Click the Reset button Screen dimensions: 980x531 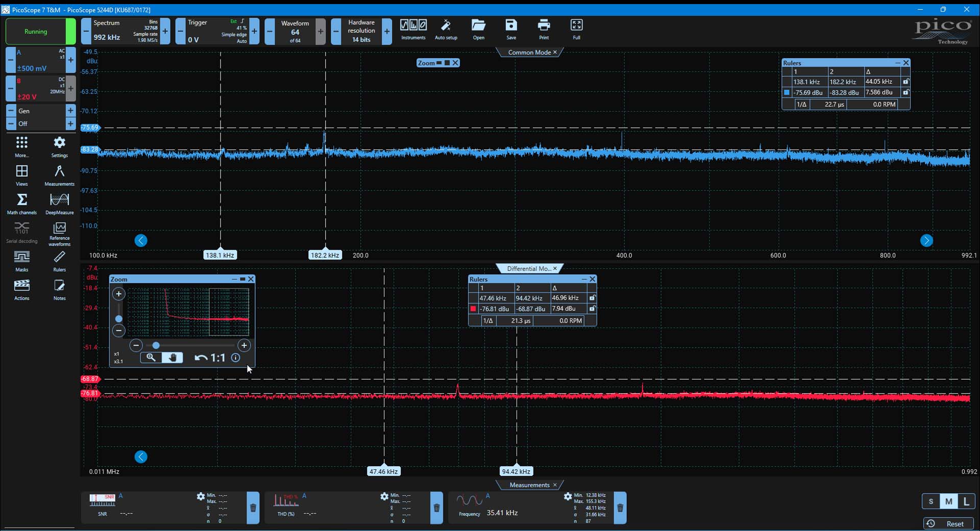(x=948, y=524)
